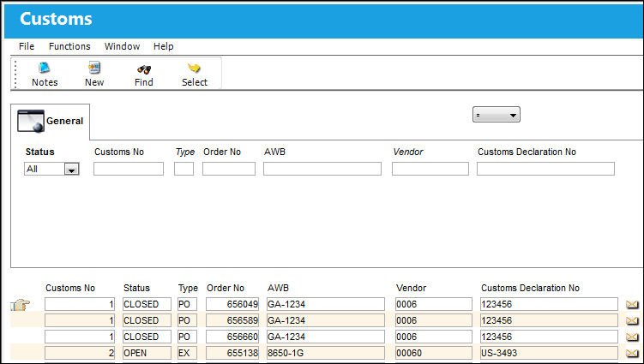Click the toolbar drag handle dots
The height and width of the screenshot is (364, 644).
(15, 74)
